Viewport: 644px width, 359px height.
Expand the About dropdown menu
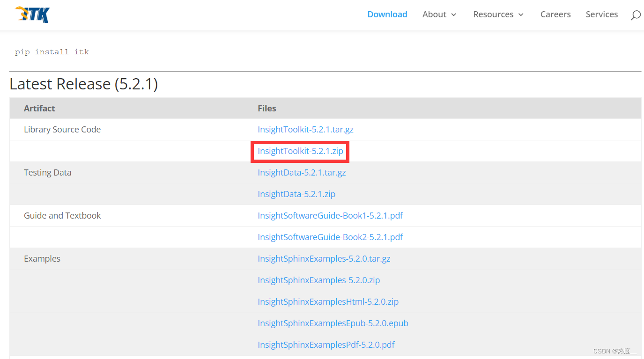(435, 15)
